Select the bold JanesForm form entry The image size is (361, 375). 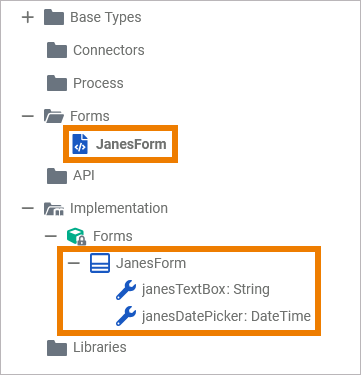pos(131,144)
